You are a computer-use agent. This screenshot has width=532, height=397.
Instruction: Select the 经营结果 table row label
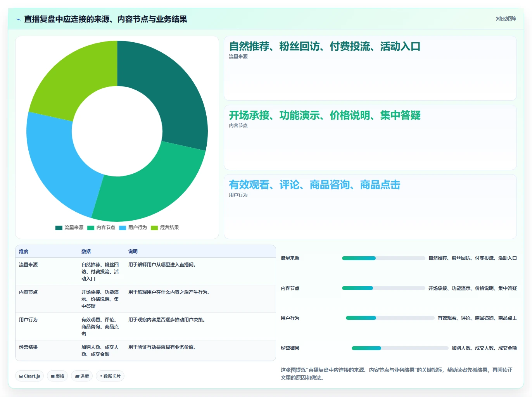(x=28, y=347)
